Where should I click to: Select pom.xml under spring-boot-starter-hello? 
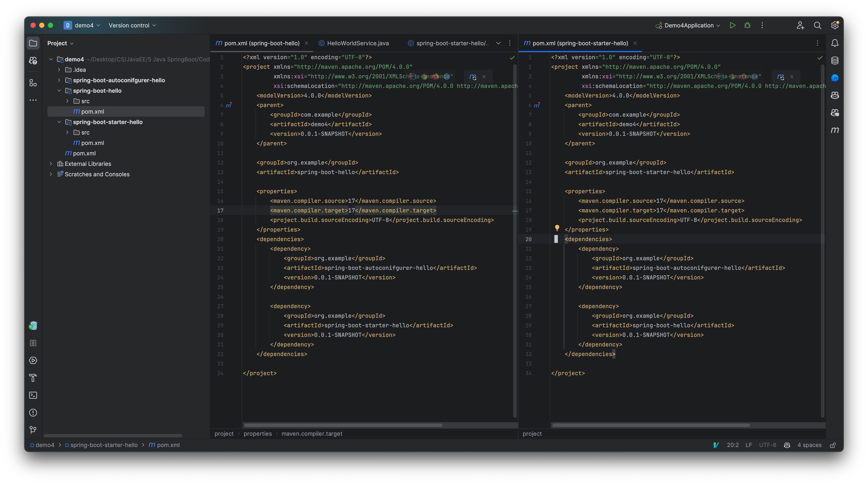point(89,143)
